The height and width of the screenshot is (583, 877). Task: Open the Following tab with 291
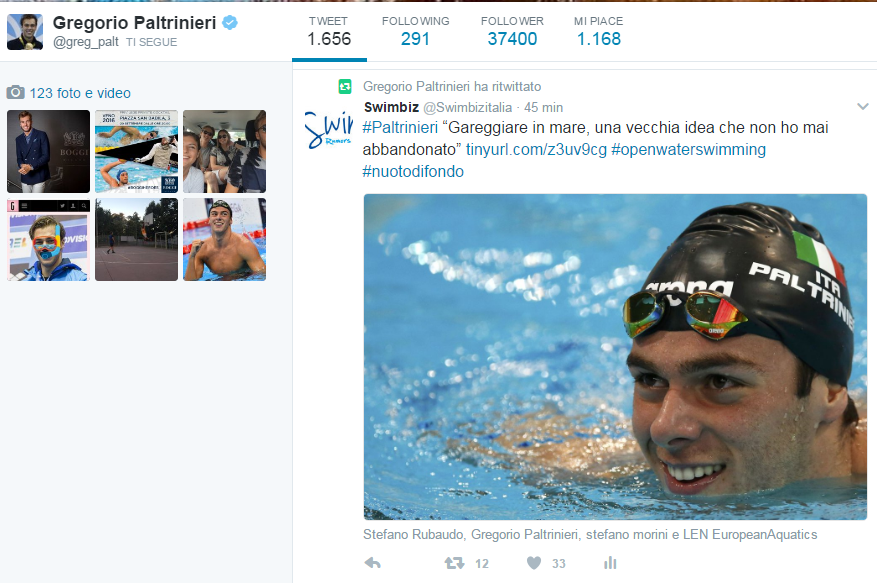pyautogui.click(x=416, y=31)
